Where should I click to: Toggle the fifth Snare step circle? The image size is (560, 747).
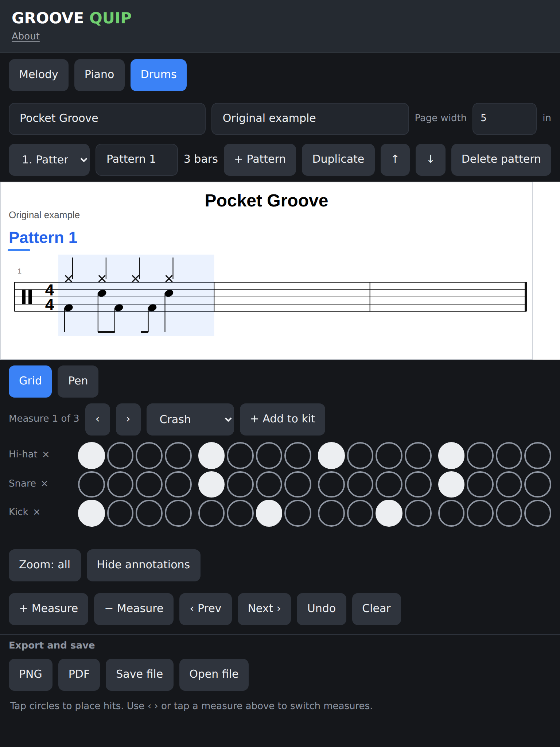(211, 484)
